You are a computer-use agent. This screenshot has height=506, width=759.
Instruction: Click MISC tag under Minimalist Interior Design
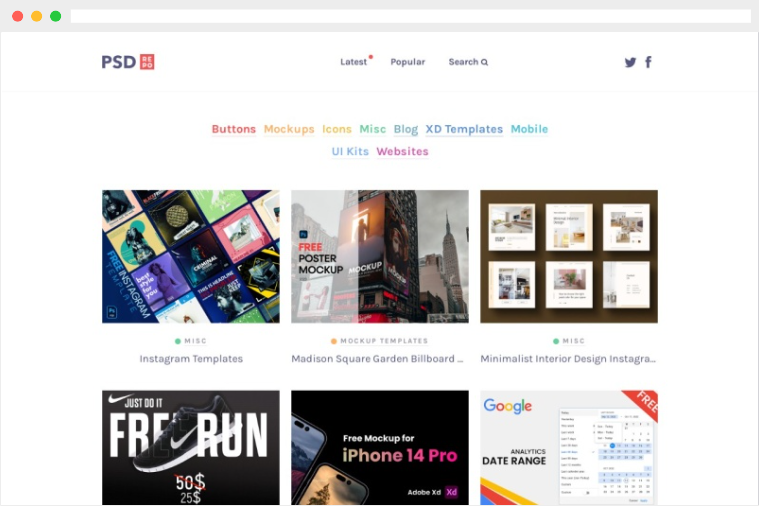coord(573,341)
